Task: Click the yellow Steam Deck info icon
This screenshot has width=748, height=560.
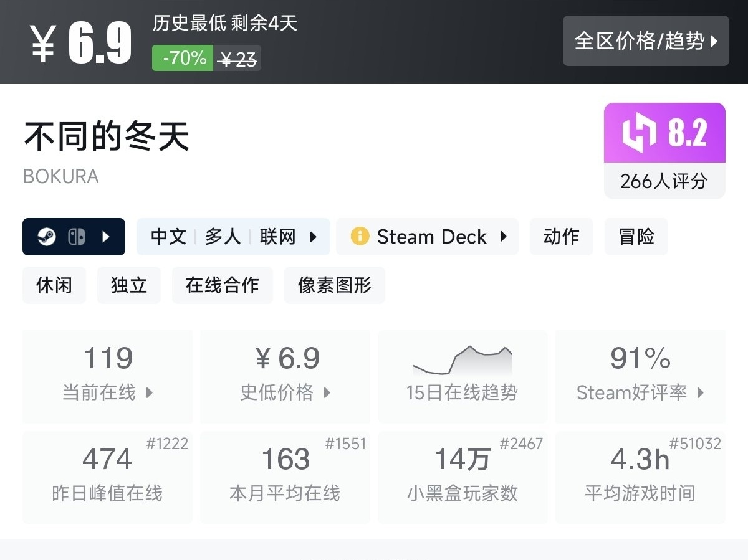Action: tap(360, 237)
